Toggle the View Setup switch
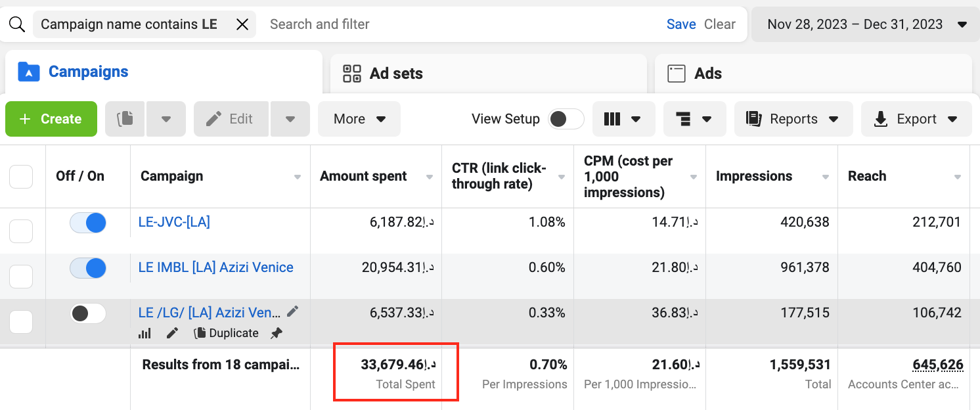Viewport: 980px width, 410px height. [x=566, y=119]
